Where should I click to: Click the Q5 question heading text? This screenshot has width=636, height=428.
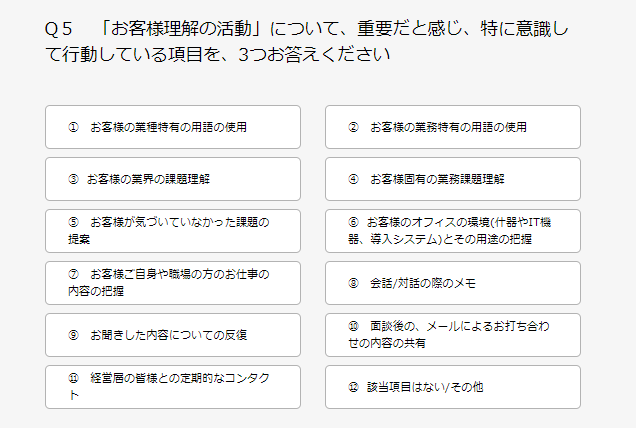[x=307, y=41]
